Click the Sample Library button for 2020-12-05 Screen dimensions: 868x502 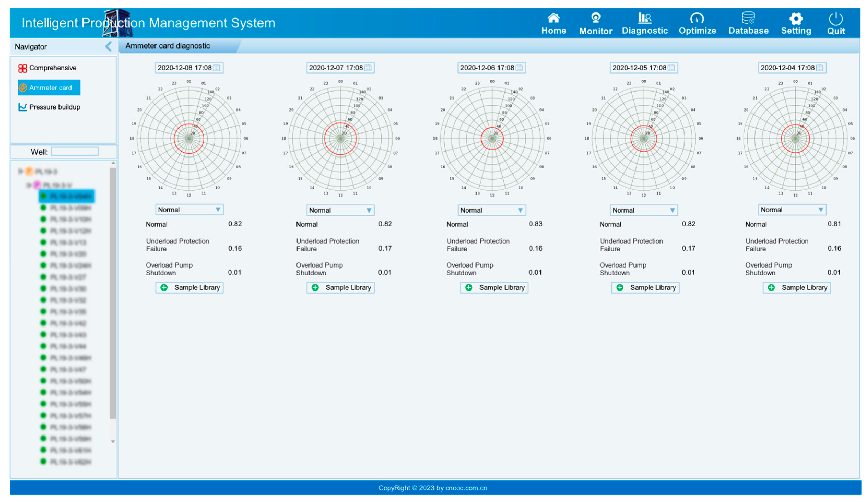tap(645, 288)
